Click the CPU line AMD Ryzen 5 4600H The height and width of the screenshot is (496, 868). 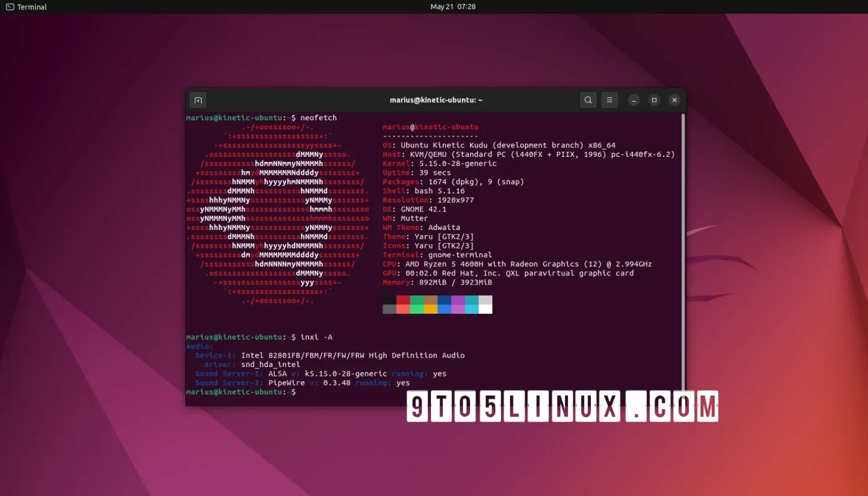pyautogui.click(x=517, y=264)
